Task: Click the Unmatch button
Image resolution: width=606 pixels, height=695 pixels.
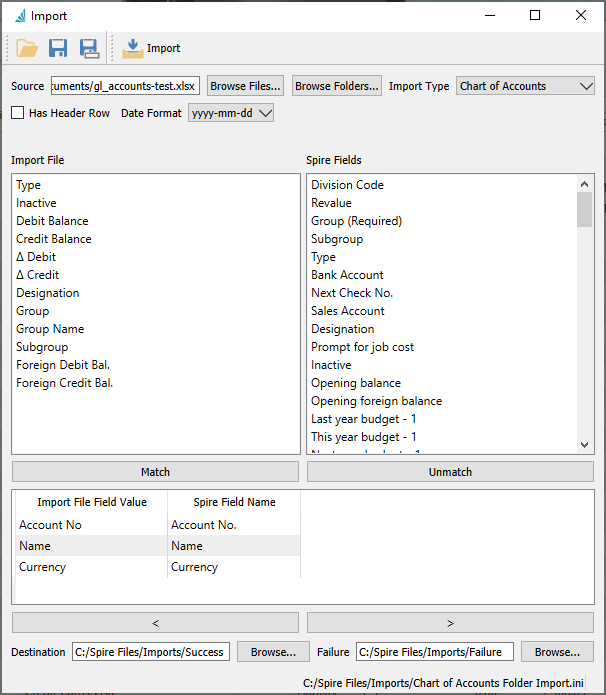Action: pos(450,472)
